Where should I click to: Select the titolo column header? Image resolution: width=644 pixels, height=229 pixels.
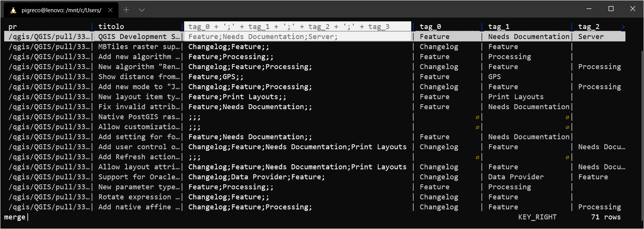pos(111,27)
